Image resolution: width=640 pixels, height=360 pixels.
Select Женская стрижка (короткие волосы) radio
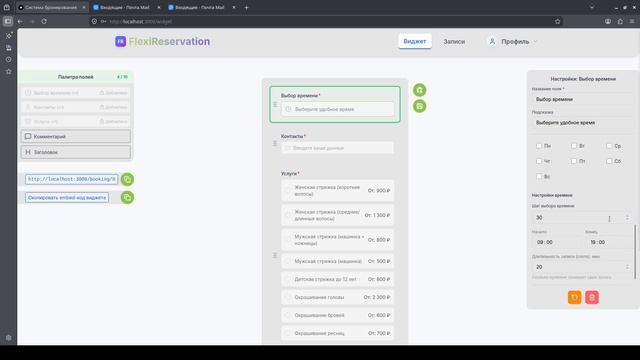click(288, 191)
